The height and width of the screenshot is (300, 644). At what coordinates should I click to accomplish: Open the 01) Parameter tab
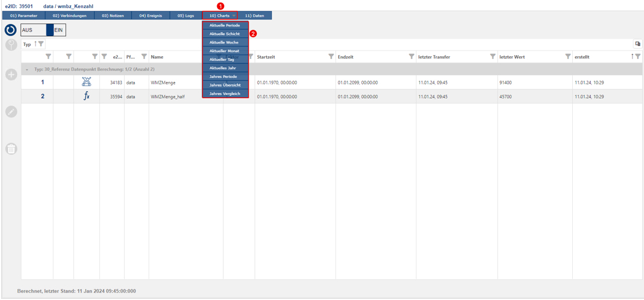pos(24,15)
